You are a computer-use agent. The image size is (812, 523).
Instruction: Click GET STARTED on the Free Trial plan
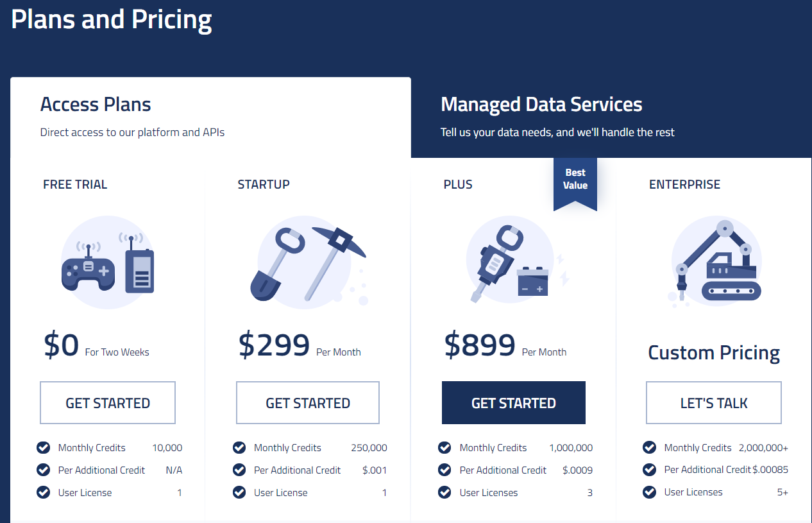pos(107,402)
